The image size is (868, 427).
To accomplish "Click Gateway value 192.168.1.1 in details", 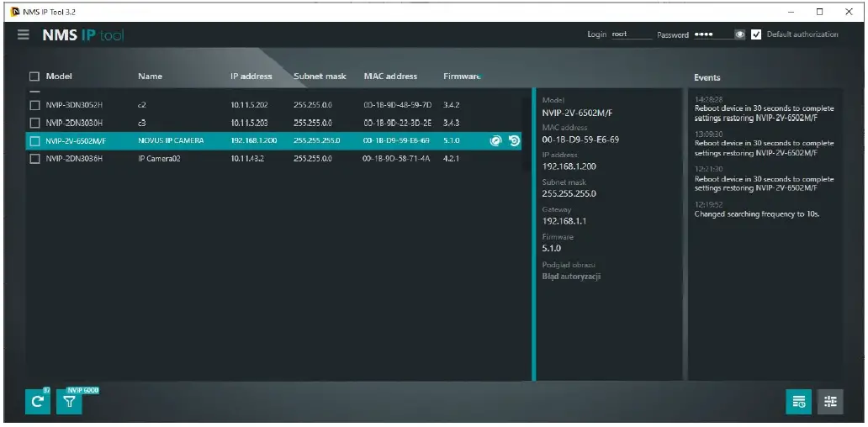I will click(564, 221).
